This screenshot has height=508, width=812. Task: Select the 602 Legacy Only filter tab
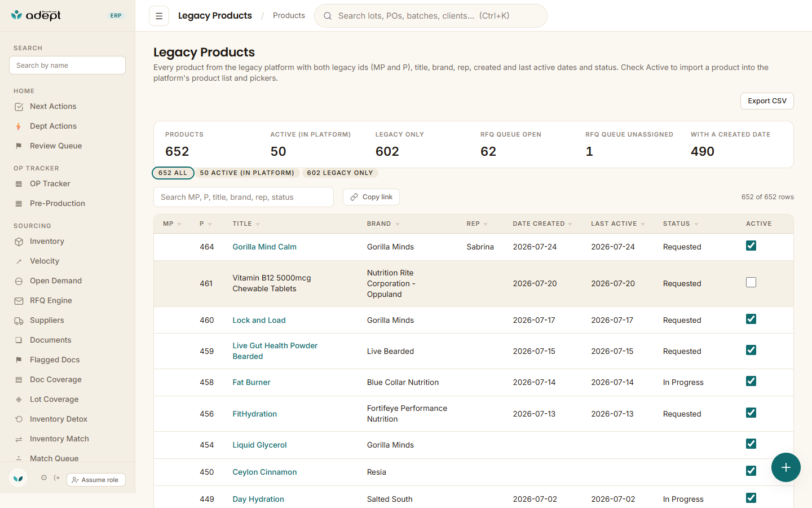pos(340,173)
